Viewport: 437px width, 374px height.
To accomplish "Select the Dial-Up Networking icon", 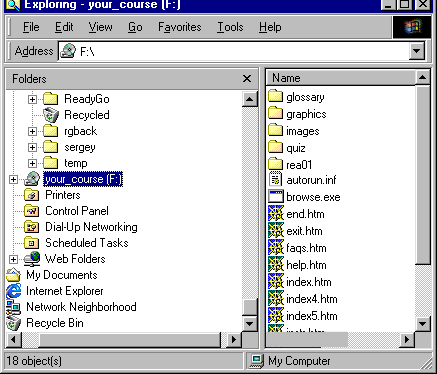I will tap(32, 227).
